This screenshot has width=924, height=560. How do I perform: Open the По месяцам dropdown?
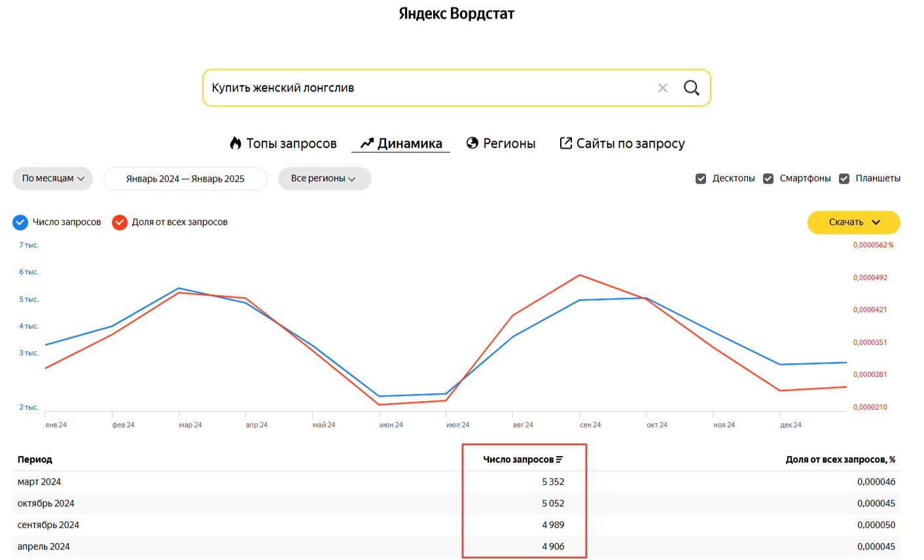point(53,179)
